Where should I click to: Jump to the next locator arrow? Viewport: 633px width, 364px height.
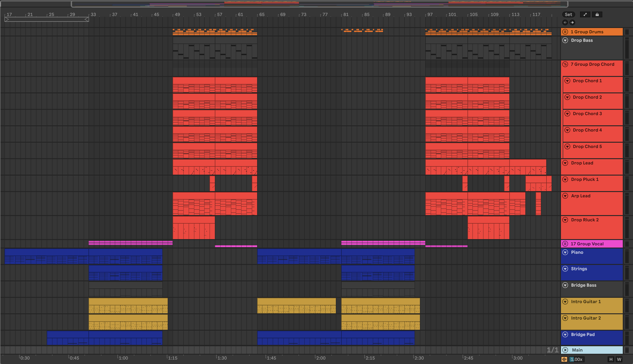coord(572,22)
